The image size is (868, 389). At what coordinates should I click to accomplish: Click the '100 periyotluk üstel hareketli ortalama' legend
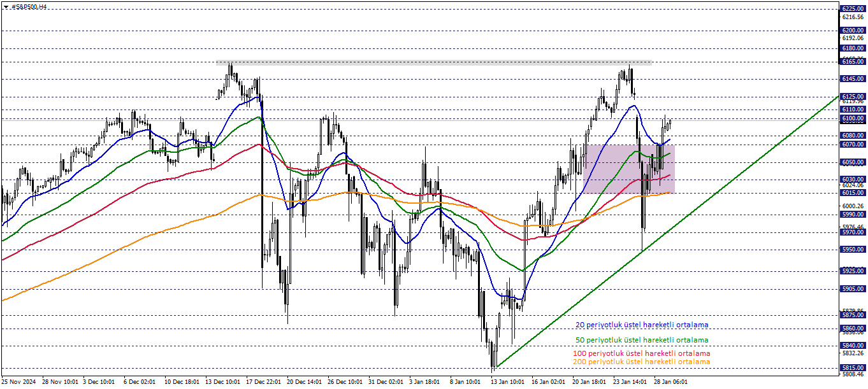click(x=642, y=353)
